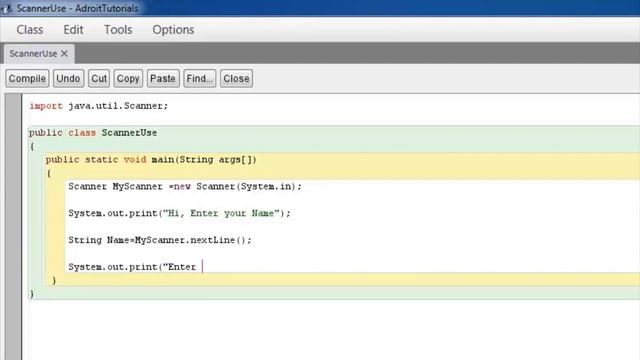The image size is (640, 360).
Task: Click the 'String Name=MyScanner.nextLine();' line
Action: (x=160, y=240)
